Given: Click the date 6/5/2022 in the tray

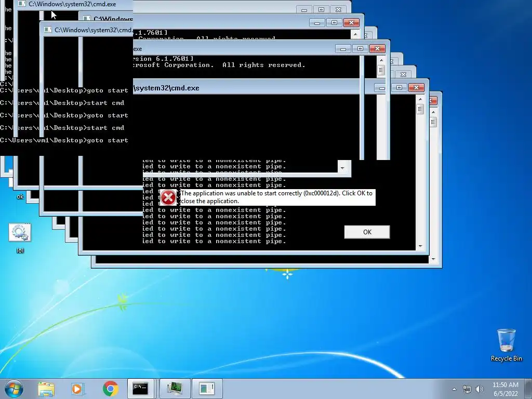Looking at the screenshot, I should pos(506,394).
